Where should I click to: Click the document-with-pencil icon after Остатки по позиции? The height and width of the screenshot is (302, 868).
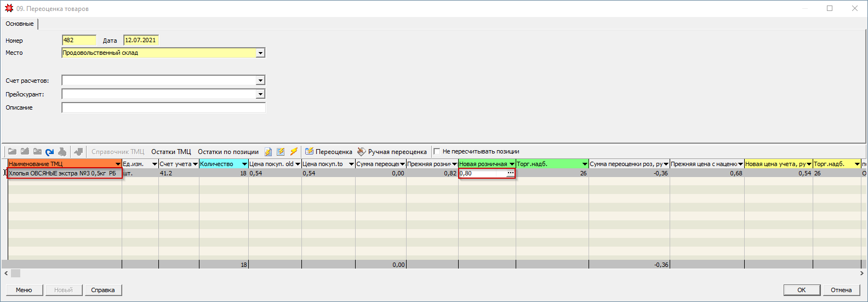(269, 152)
